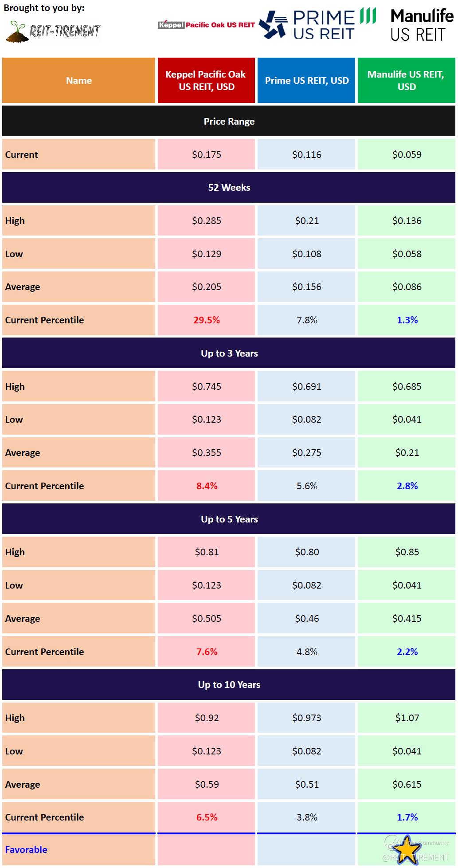This screenshot has height=868, width=458.
Task: Select the blue Prime US REIT header
Action: [306, 80]
